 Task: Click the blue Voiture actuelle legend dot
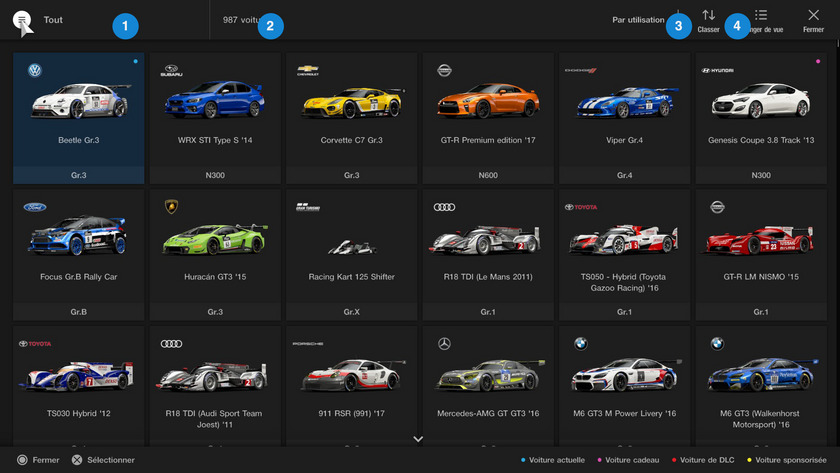pos(524,461)
